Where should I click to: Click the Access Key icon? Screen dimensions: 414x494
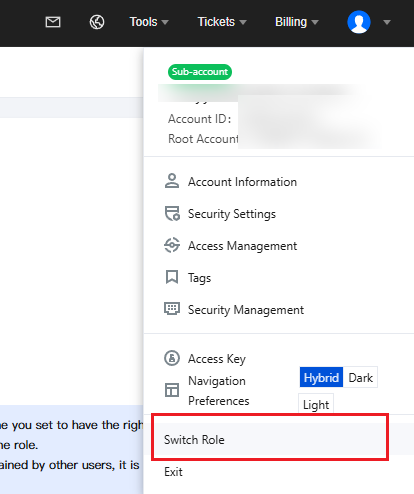(172, 358)
